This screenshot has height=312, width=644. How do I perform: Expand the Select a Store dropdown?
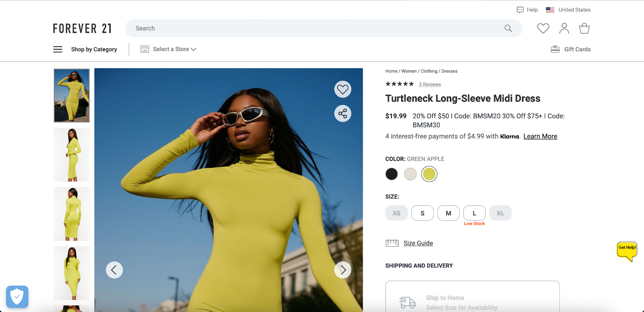174,49
